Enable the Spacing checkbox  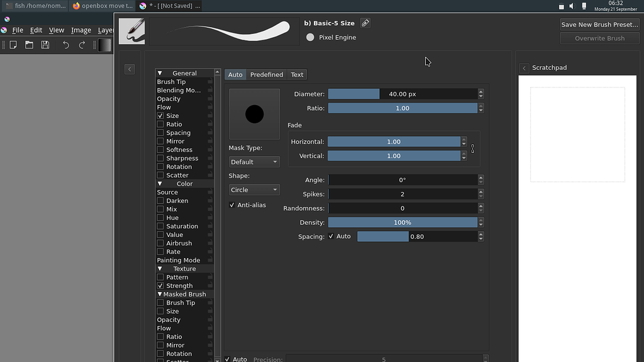pyautogui.click(x=160, y=132)
